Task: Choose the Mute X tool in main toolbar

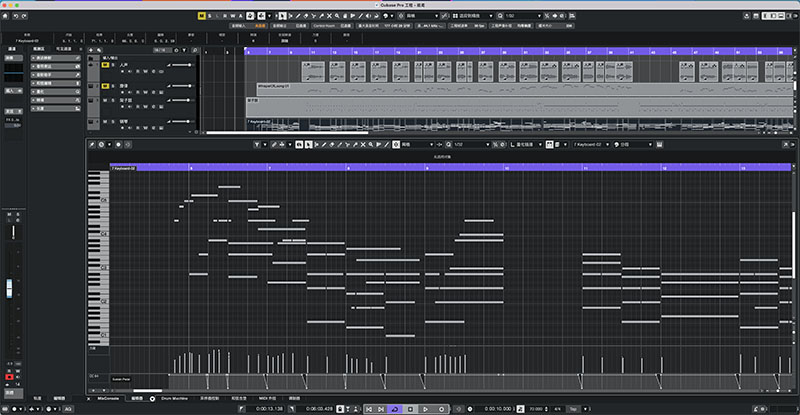Action: pyautogui.click(x=329, y=16)
